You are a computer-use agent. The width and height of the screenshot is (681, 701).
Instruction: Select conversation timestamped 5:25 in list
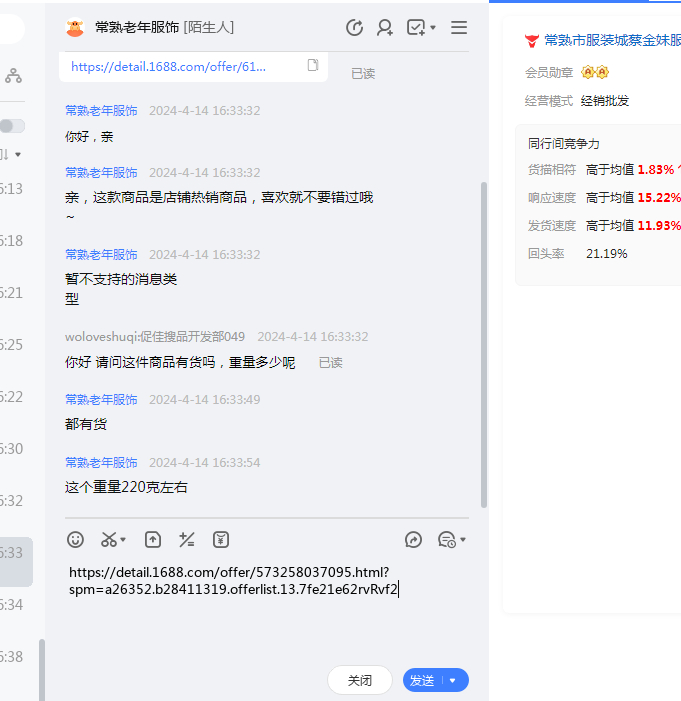[x=11, y=345]
